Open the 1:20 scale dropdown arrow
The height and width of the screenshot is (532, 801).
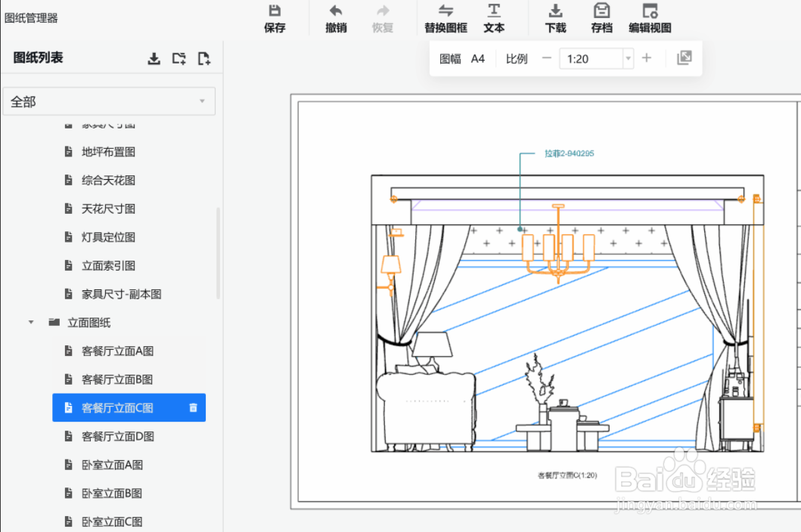629,59
